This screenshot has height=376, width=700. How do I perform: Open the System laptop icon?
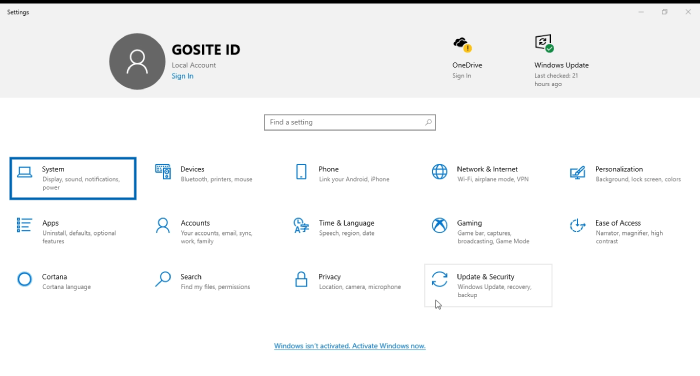click(x=25, y=172)
